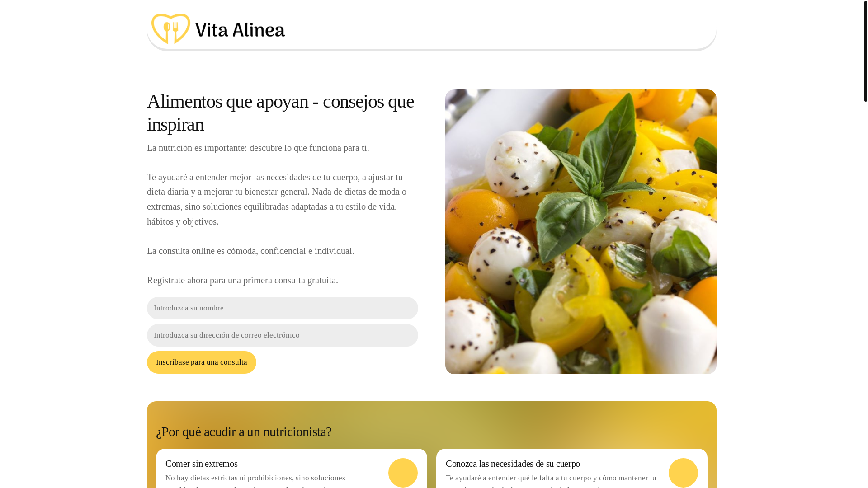Click yellow circle icon in 'Comer sin extremos' card
The width and height of the screenshot is (868, 488).
pyautogui.click(x=403, y=473)
